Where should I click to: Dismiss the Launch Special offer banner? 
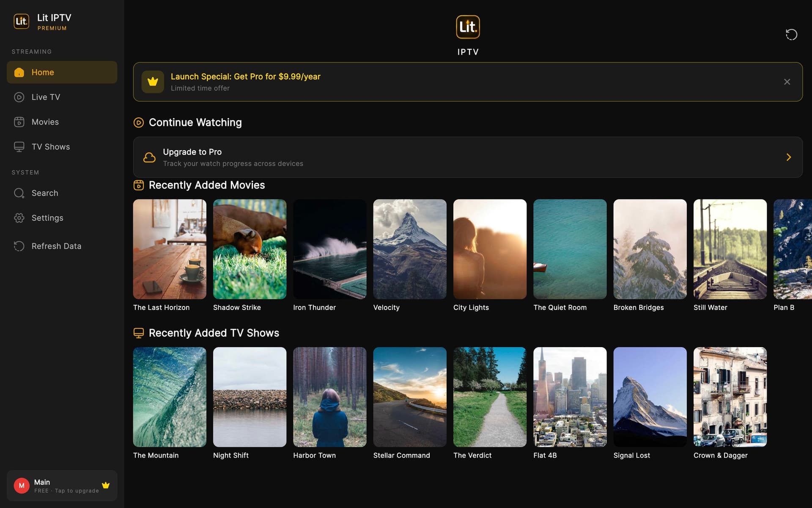pyautogui.click(x=787, y=82)
